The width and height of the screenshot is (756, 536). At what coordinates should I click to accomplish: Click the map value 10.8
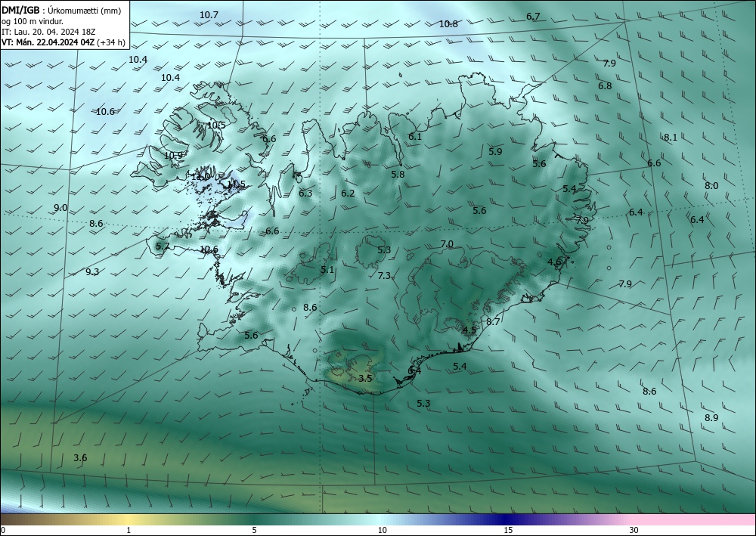click(x=448, y=23)
